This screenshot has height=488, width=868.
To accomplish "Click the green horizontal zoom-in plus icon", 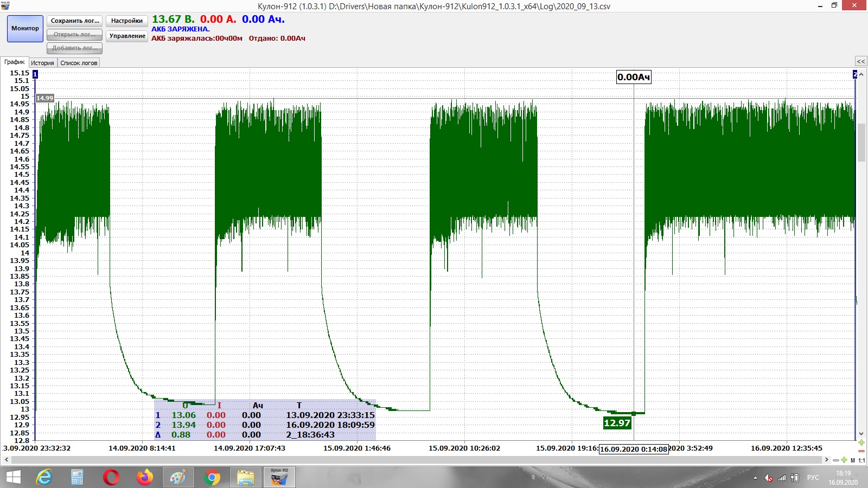I will pyautogui.click(x=844, y=460).
